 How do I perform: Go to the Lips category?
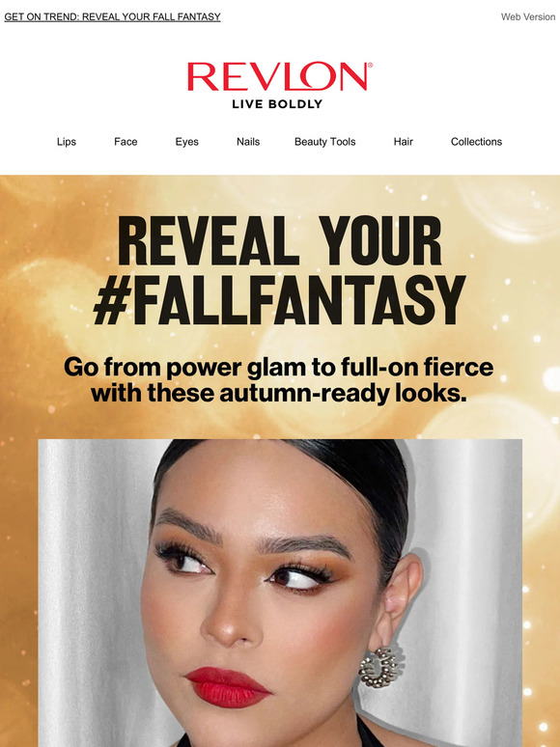pyautogui.click(x=67, y=142)
